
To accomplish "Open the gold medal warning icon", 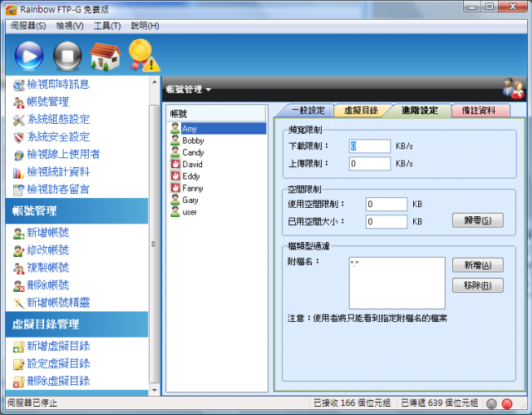I will (144, 55).
